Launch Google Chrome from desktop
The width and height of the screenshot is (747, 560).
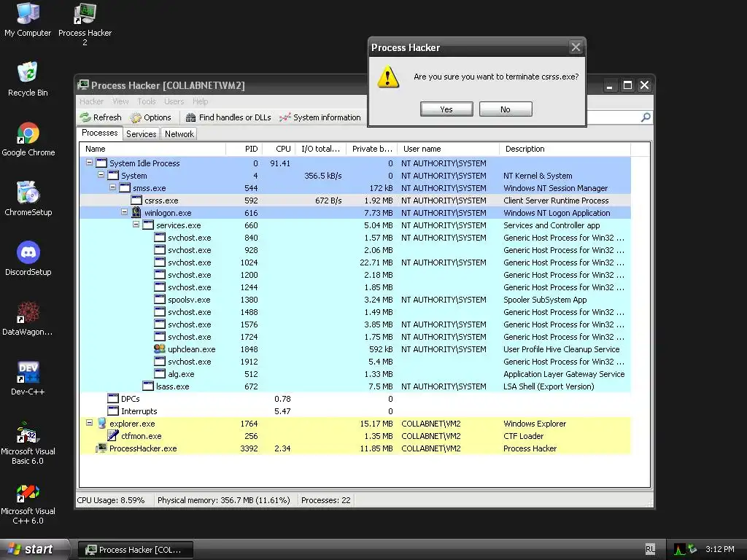(28, 139)
